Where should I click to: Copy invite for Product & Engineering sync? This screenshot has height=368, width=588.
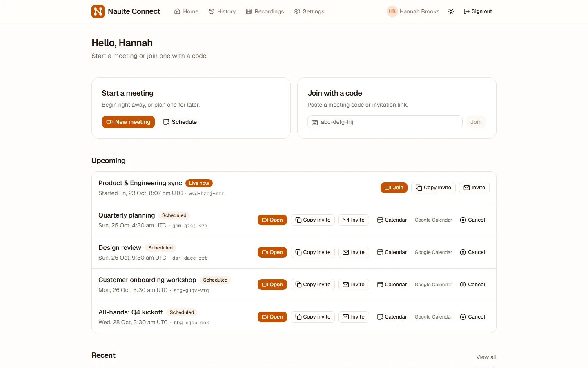pos(433,188)
